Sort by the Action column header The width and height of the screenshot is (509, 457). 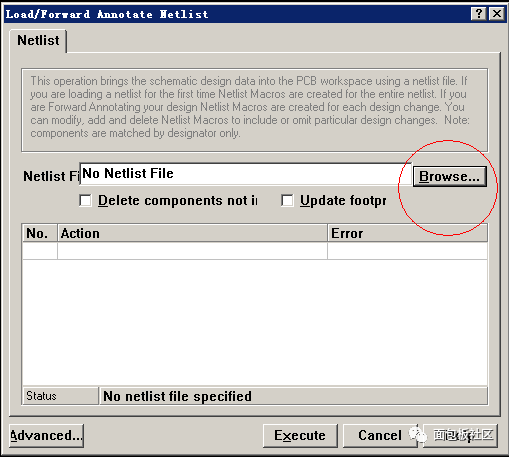click(x=192, y=233)
